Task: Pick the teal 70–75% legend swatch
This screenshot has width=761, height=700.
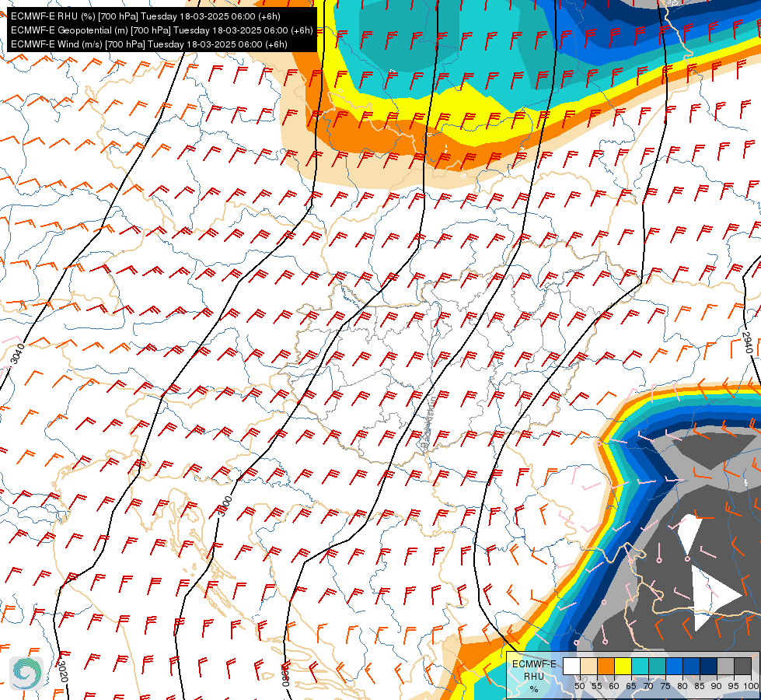Action: (657, 666)
